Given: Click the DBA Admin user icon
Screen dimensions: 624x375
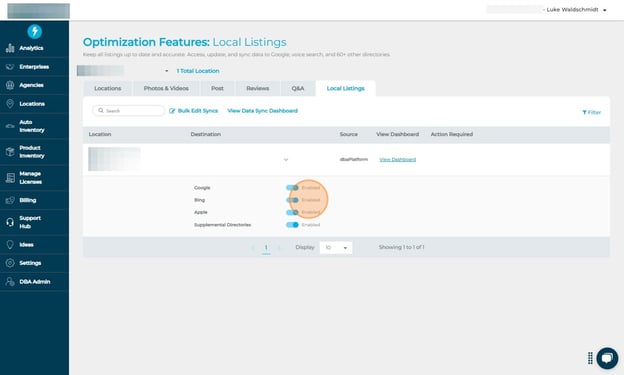Looking at the screenshot, I should click(10, 281).
